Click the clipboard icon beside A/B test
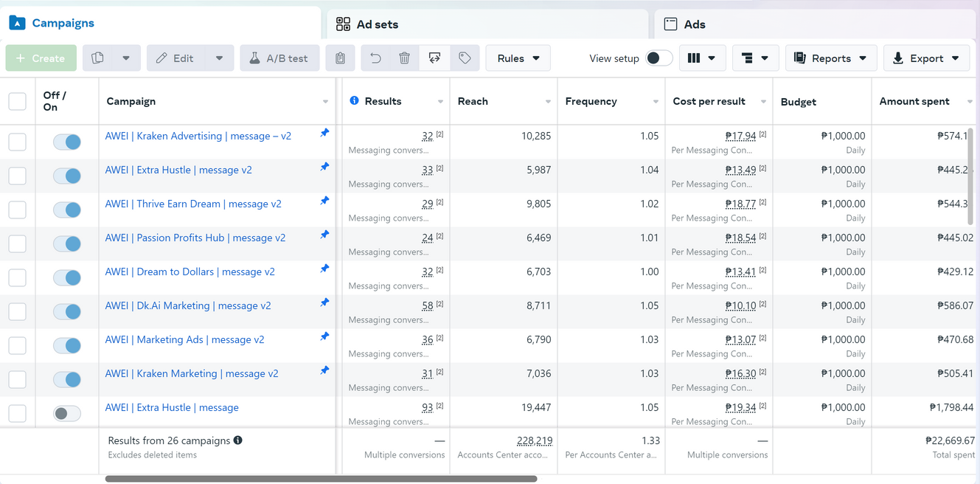This screenshot has width=980, height=484. [x=340, y=58]
